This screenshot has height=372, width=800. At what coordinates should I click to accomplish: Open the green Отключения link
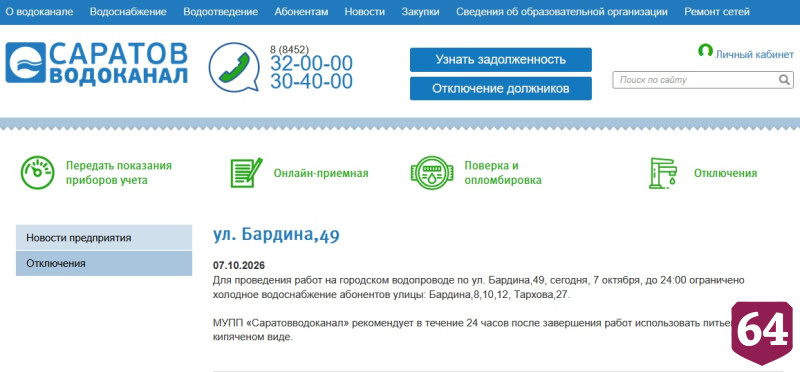coord(725,173)
